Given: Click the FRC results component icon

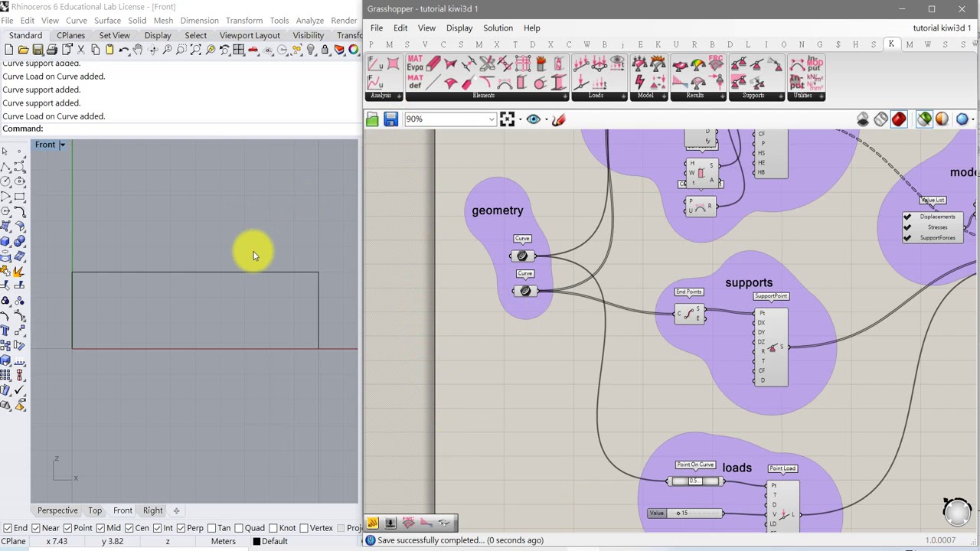Looking at the screenshot, I should [716, 64].
